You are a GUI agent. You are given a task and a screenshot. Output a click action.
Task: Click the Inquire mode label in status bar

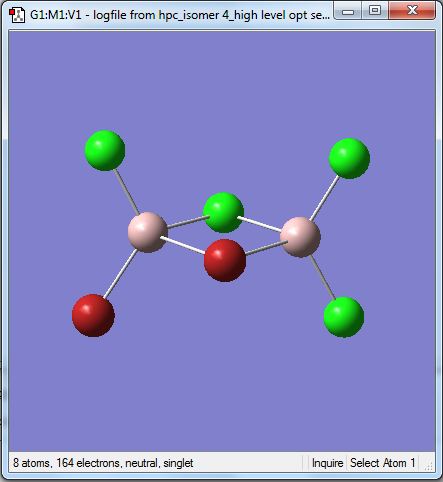327,463
